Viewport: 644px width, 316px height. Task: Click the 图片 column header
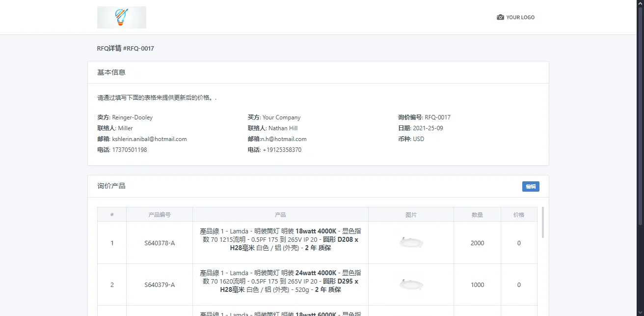pos(410,214)
